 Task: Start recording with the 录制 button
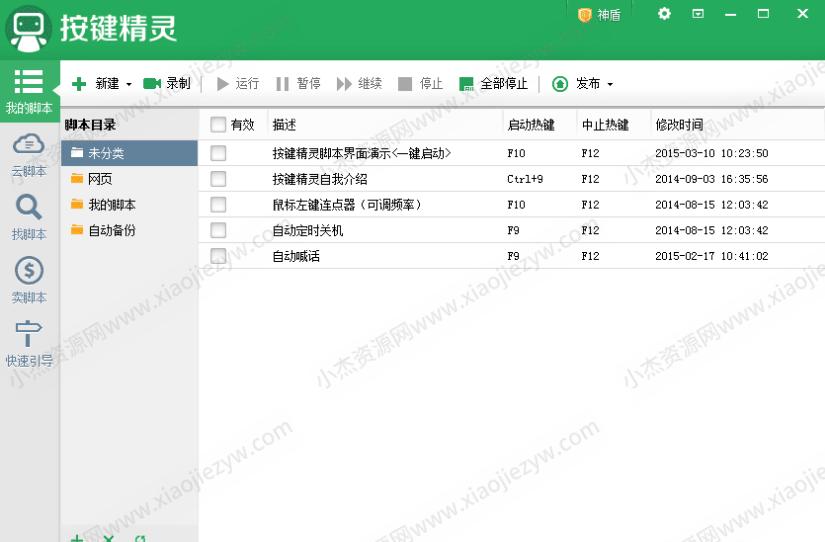click(x=166, y=84)
